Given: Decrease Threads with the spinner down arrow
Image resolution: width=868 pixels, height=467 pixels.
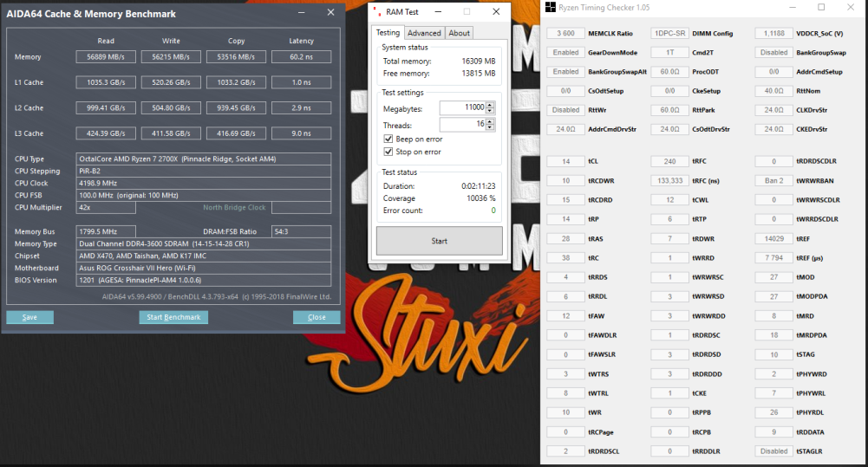Looking at the screenshot, I should [490, 127].
